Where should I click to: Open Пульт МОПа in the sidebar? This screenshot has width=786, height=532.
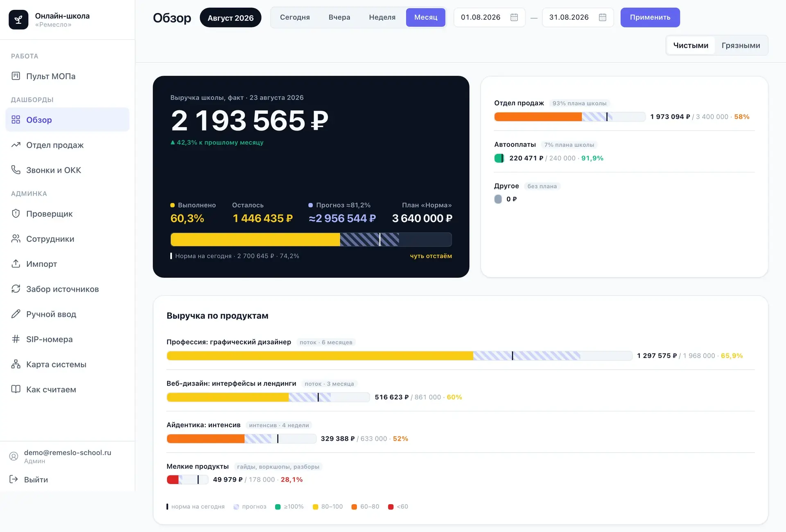pyautogui.click(x=68, y=76)
